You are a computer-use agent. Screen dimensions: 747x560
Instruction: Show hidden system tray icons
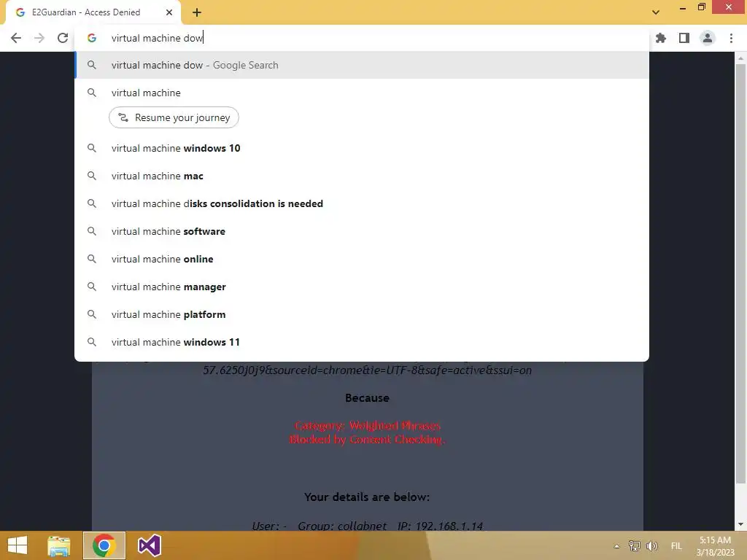click(616, 546)
